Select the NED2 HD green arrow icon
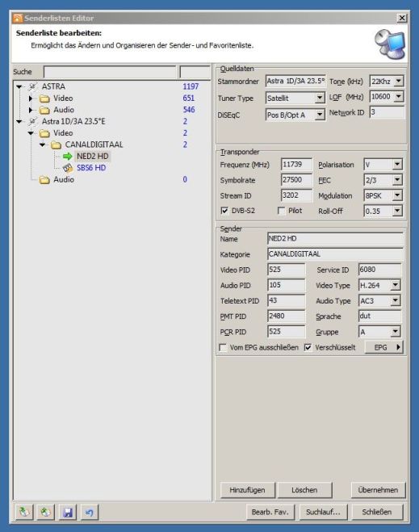The height and width of the screenshot is (532, 419). (x=68, y=156)
